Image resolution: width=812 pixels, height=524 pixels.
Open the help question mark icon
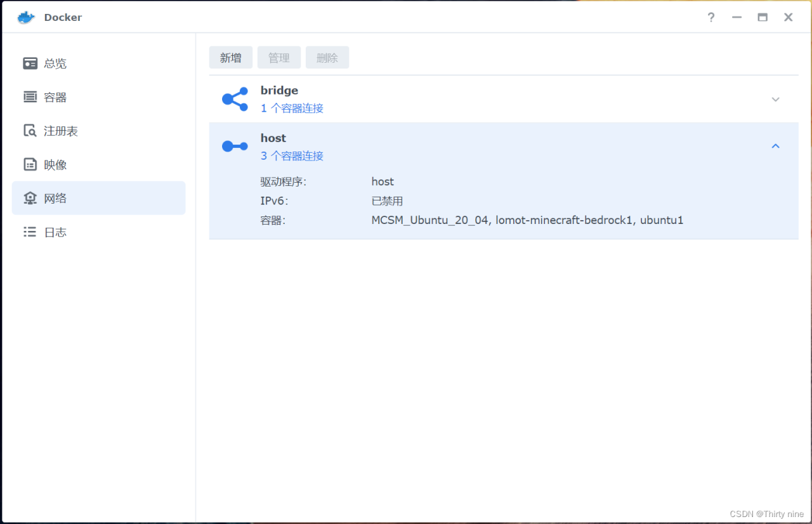(711, 17)
